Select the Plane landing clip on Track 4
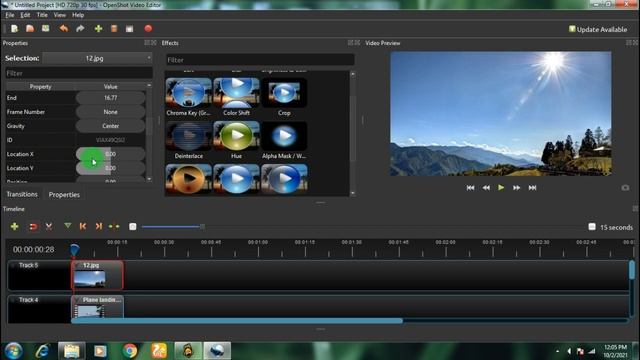The image size is (640, 360). [x=98, y=307]
